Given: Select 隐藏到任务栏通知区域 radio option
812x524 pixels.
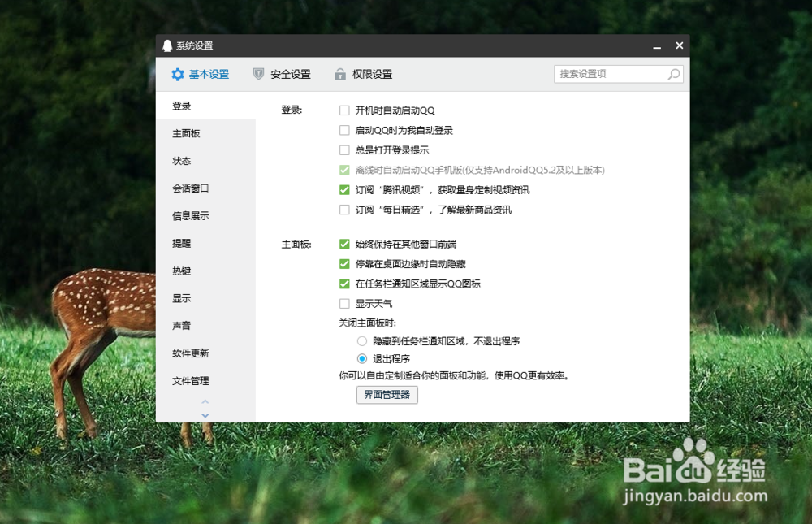Looking at the screenshot, I should 362,341.
